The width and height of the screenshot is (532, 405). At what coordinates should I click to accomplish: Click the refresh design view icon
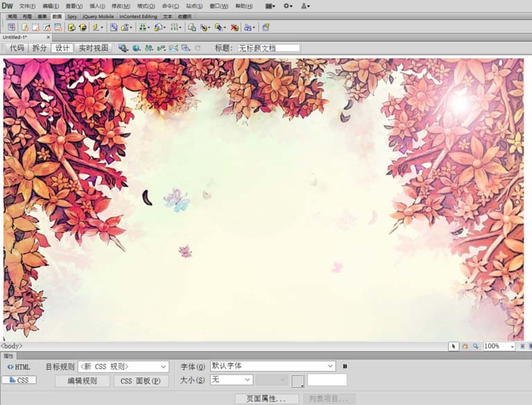197,48
